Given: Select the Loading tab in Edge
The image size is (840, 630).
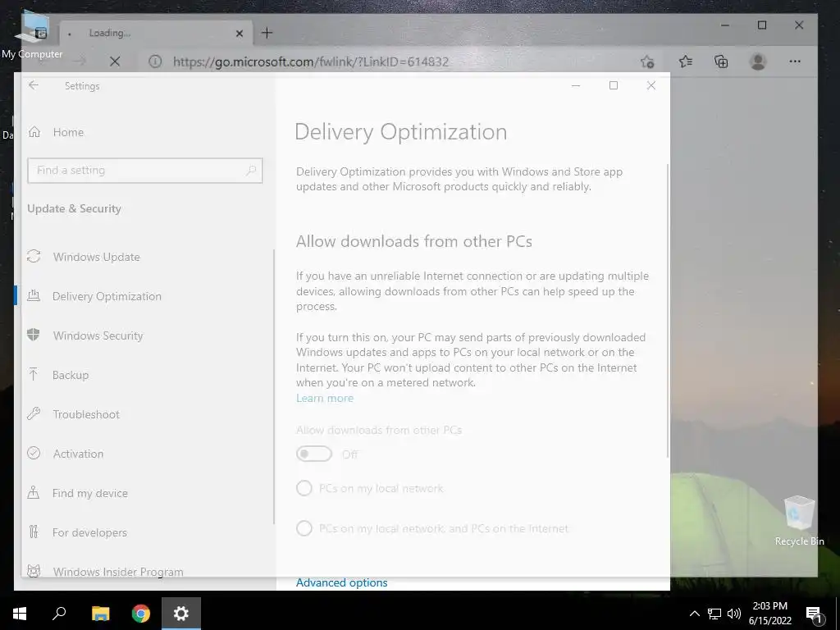Looking at the screenshot, I should (x=155, y=33).
